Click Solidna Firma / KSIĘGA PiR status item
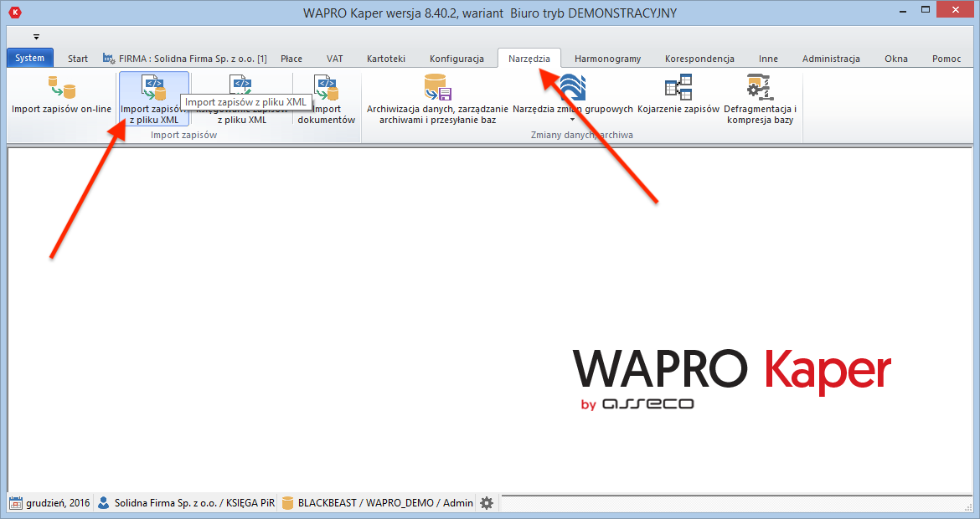The height and width of the screenshot is (519, 980). pyautogui.click(x=186, y=503)
